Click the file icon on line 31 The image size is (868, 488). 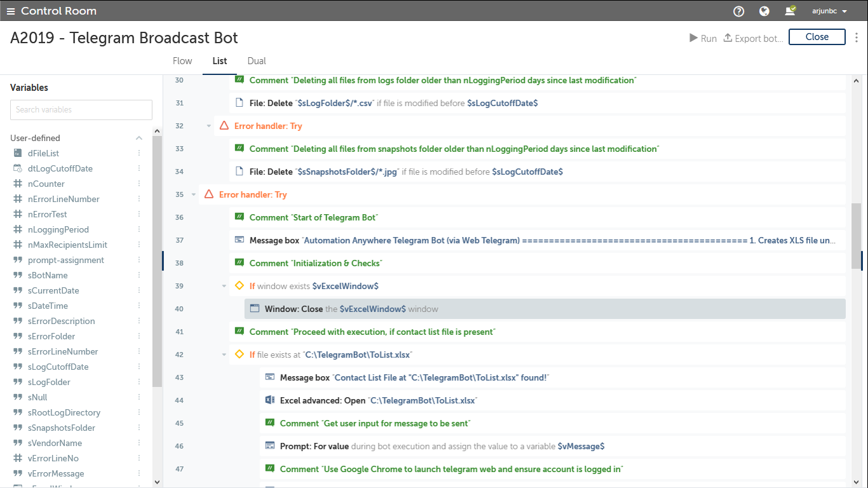[240, 103]
